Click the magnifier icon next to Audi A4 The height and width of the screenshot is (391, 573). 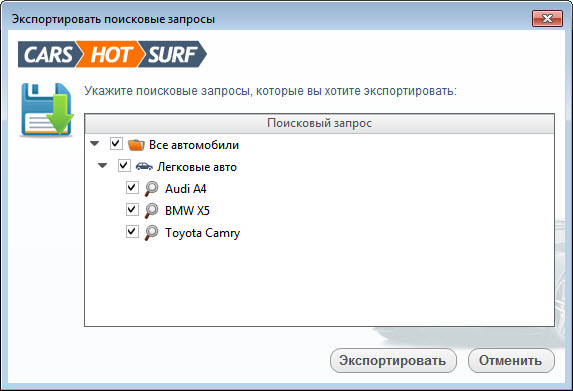click(x=151, y=189)
